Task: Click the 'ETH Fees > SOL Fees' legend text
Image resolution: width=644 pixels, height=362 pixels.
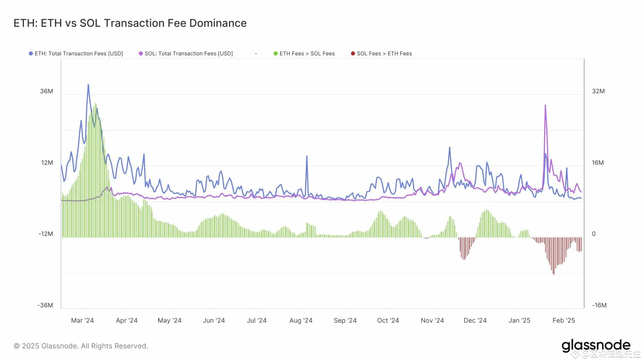Action: [x=307, y=53]
